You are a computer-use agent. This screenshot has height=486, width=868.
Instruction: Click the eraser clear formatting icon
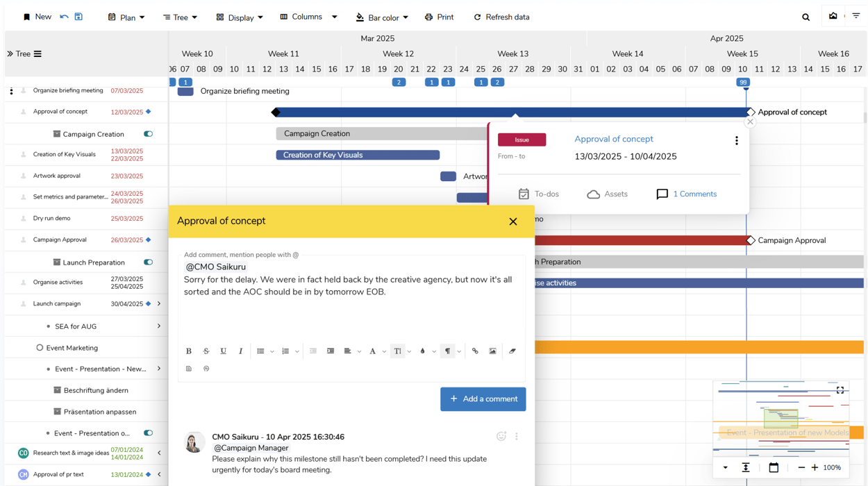[512, 351]
